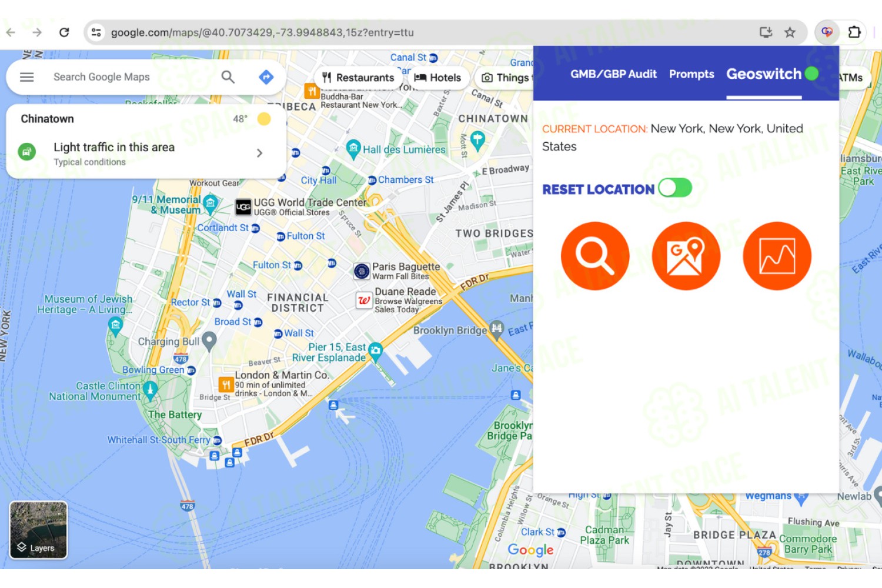Click the UGG World Trade Center logo

pyautogui.click(x=243, y=207)
